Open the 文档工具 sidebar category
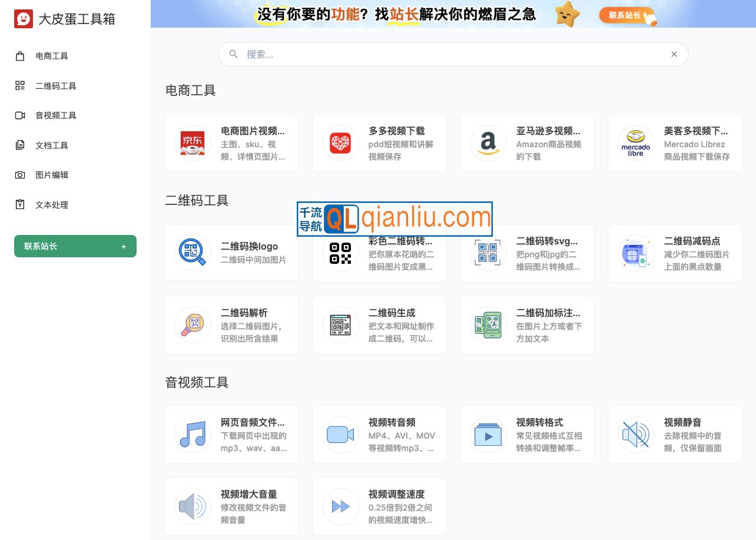The width and height of the screenshot is (756, 540). 51,145
